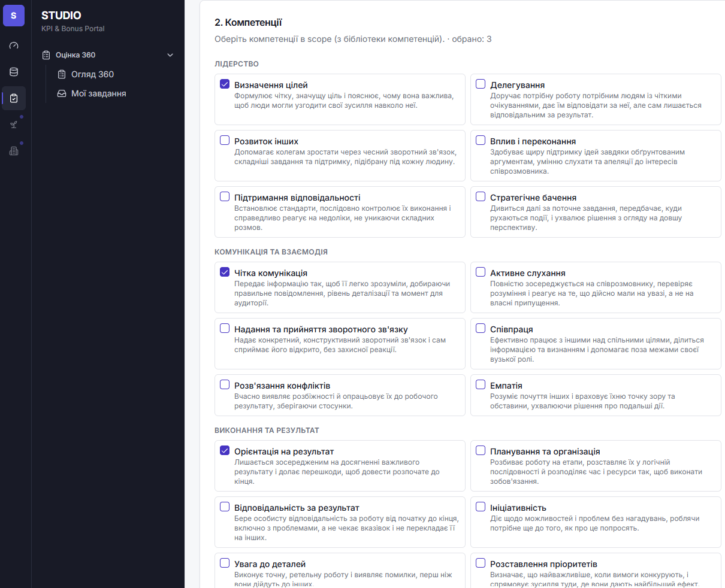The width and height of the screenshot is (725, 588).
Task: Check the Увага до деталей checkbox
Action: (x=225, y=563)
